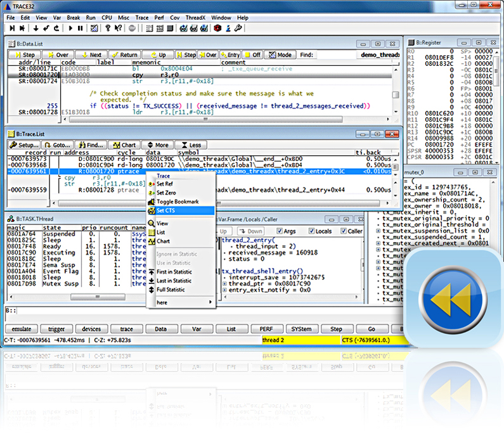Click the magnifier View icon in context menu
This screenshot has height=448, width=504.
152,223
